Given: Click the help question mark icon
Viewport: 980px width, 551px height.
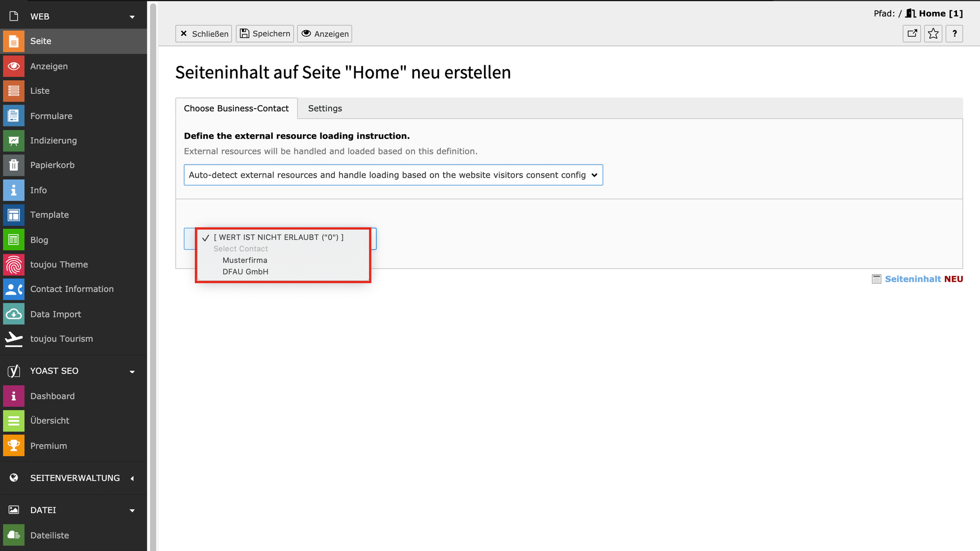Looking at the screenshot, I should tap(954, 34).
